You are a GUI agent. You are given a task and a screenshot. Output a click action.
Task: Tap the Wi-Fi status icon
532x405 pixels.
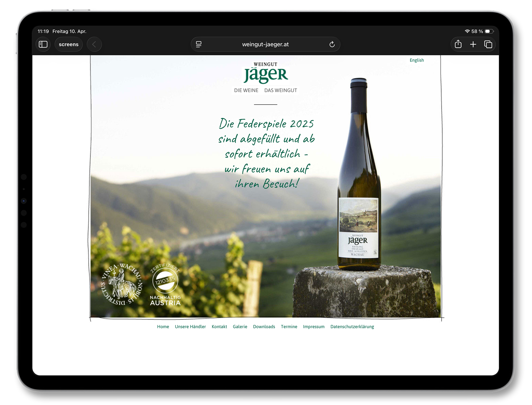[467, 31]
